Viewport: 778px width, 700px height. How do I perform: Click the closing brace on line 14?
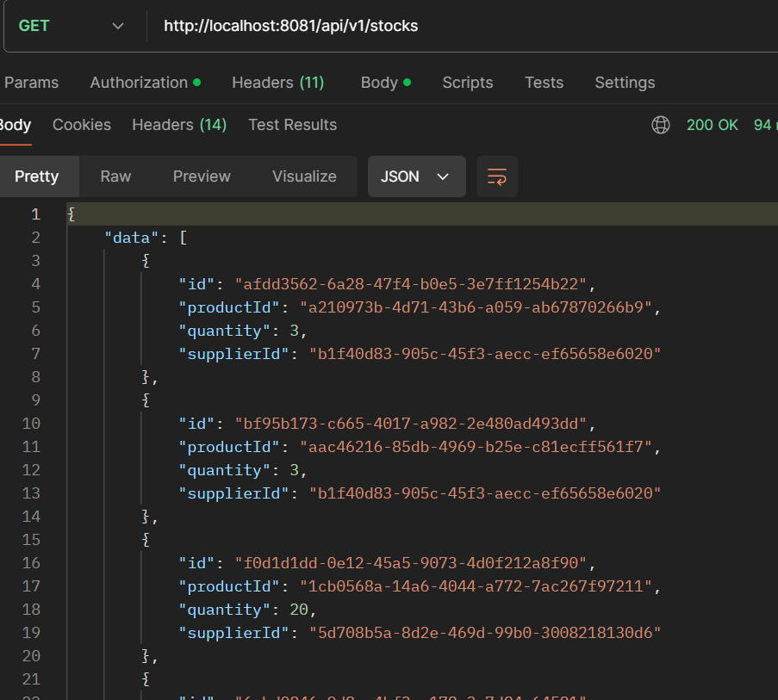[x=146, y=517]
